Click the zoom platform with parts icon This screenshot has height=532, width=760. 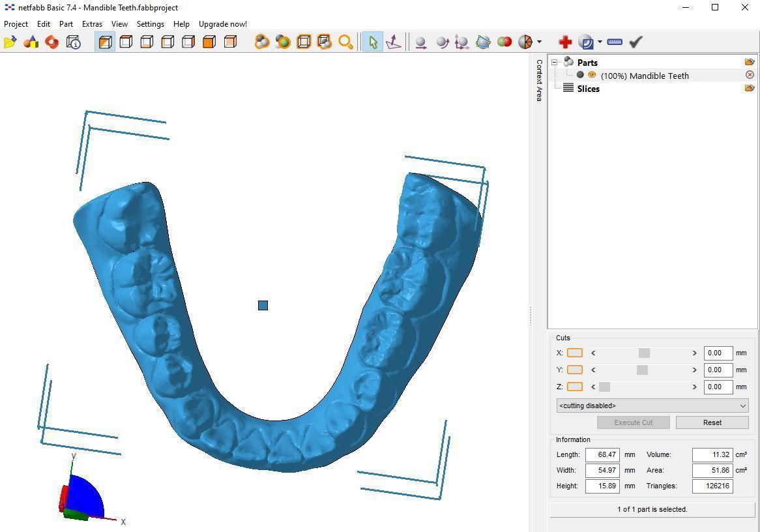324,42
